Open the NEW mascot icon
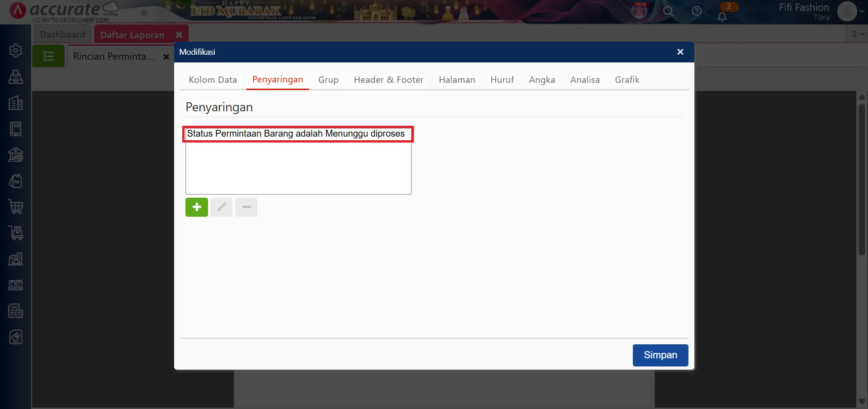Screen dimensions: 868x409 pos(639,10)
